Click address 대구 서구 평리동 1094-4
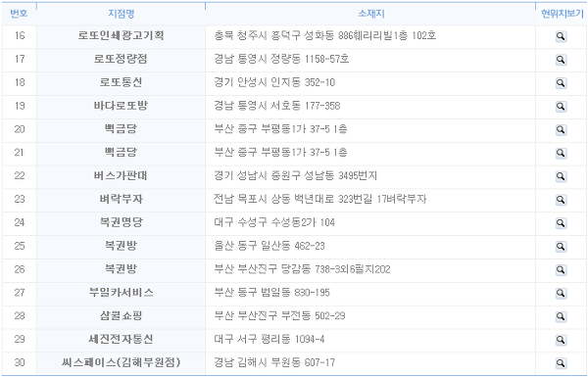 pos(269,339)
